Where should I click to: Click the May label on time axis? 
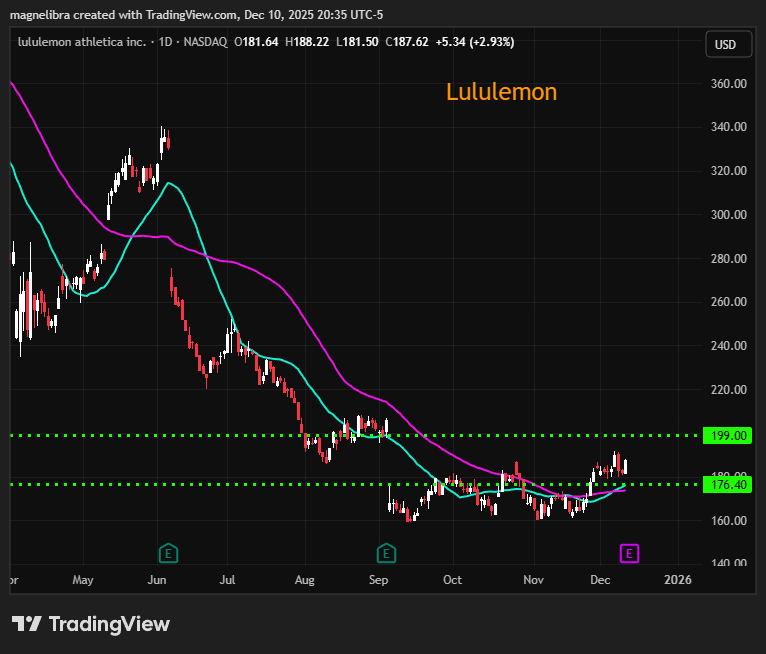pos(83,580)
